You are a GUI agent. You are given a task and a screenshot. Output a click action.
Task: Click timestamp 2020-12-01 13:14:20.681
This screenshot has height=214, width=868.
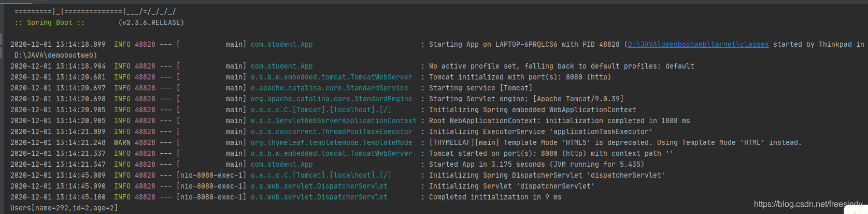[58, 77]
